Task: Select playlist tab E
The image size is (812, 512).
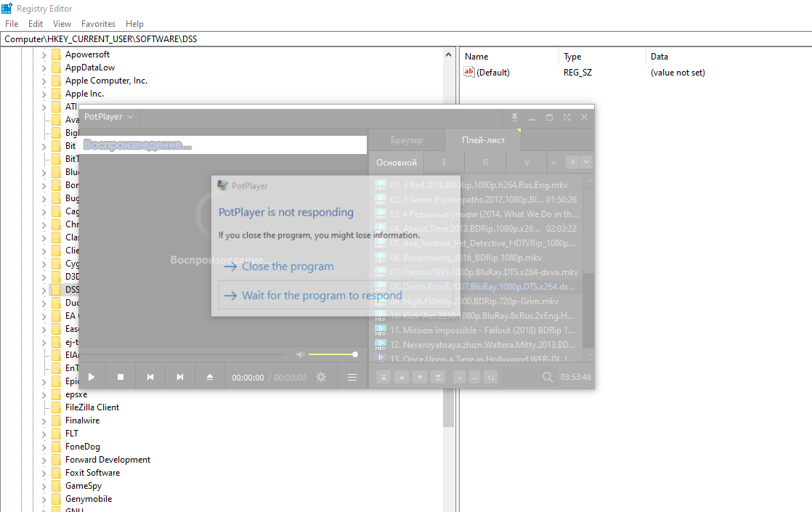Action: tap(444, 163)
